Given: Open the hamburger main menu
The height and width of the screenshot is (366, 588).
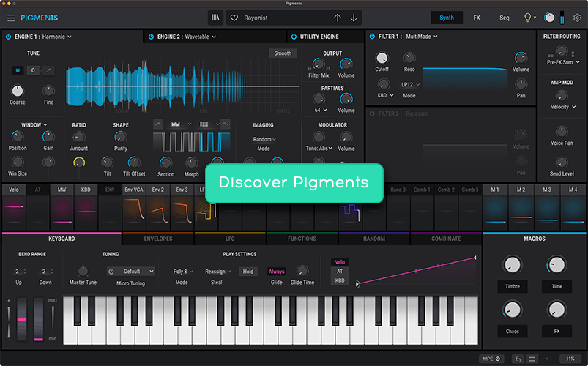Looking at the screenshot, I should tap(11, 18).
